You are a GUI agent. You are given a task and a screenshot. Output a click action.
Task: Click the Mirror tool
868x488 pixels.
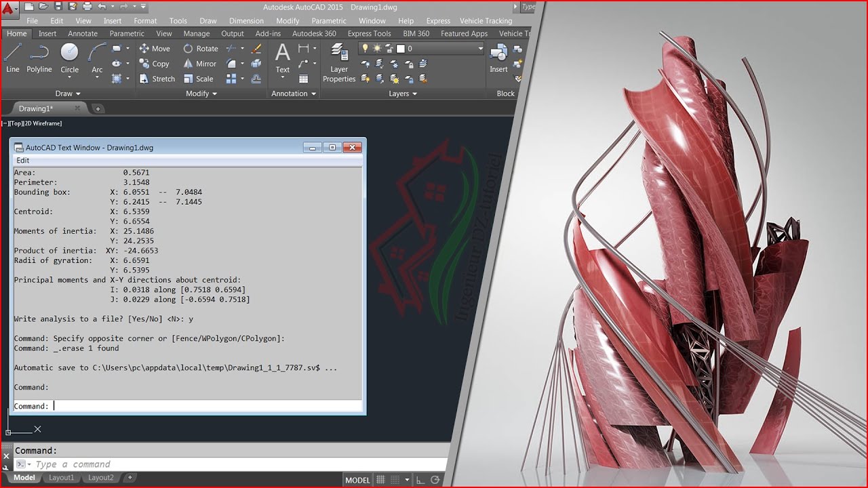pos(200,64)
